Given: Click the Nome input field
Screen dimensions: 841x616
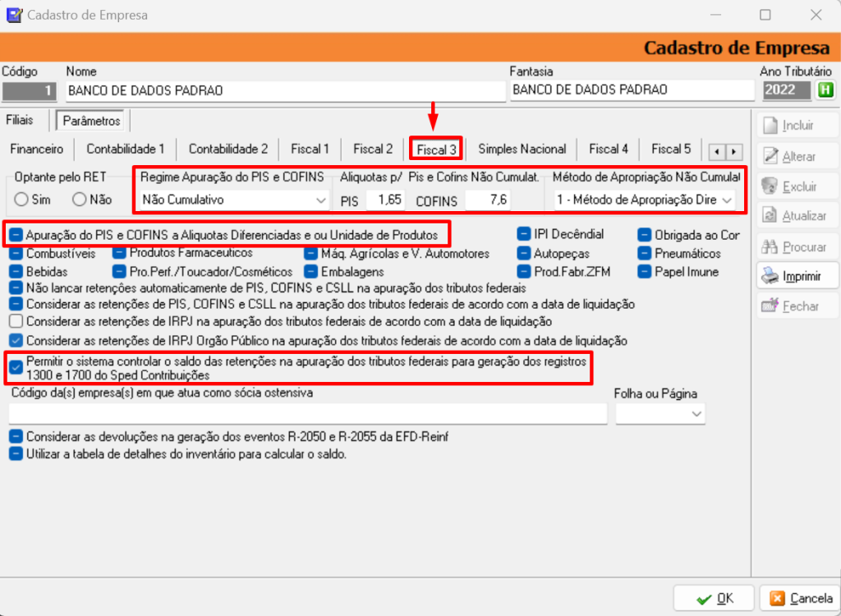Looking at the screenshot, I should point(286,90).
